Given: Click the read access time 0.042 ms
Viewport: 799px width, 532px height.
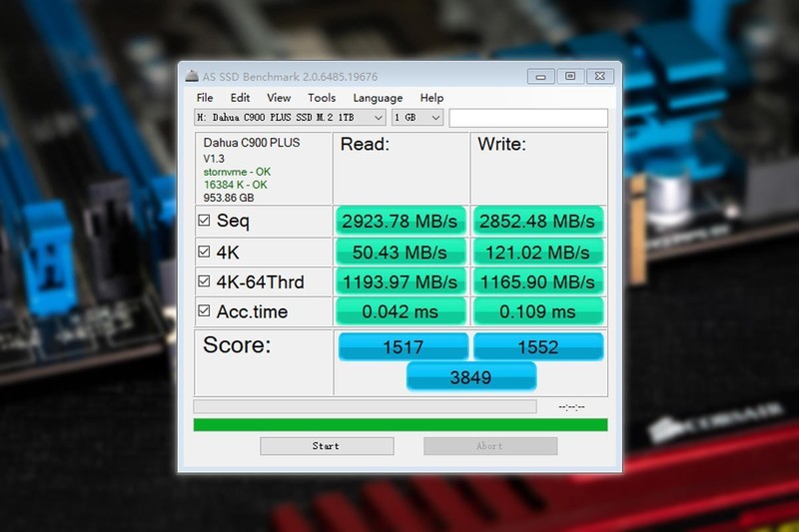Looking at the screenshot, I should coord(400,311).
